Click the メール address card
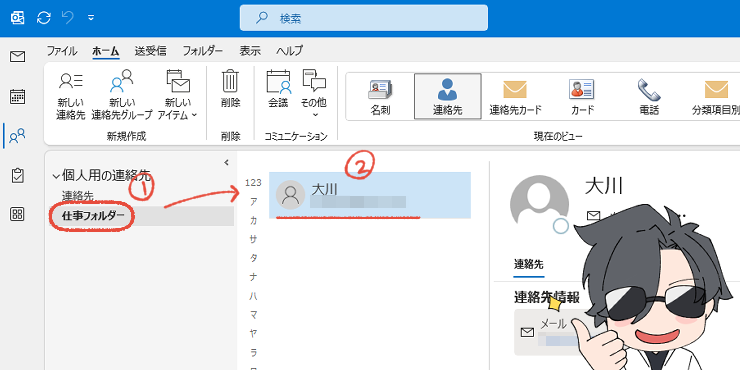This screenshot has height=370, width=740. click(x=550, y=332)
